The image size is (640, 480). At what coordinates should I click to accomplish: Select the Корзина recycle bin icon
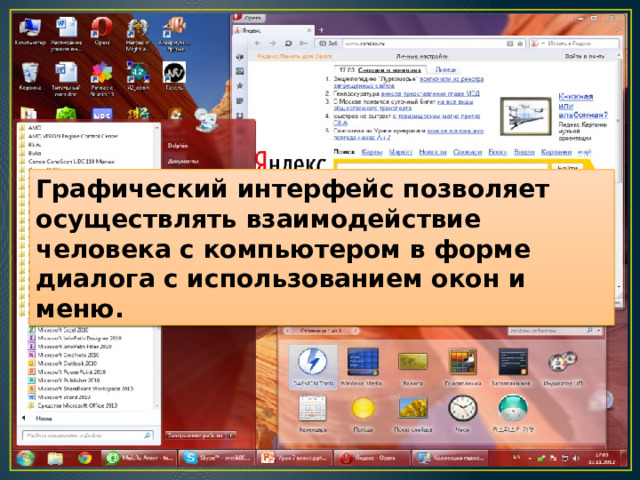(30, 77)
